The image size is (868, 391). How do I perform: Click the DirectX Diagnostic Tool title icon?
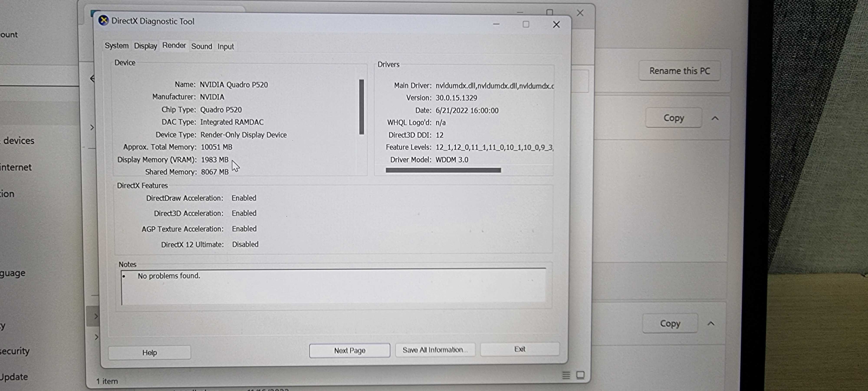(x=104, y=21)
